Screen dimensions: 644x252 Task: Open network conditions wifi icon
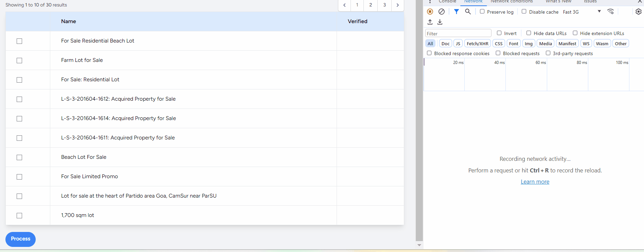coord(610,12)
